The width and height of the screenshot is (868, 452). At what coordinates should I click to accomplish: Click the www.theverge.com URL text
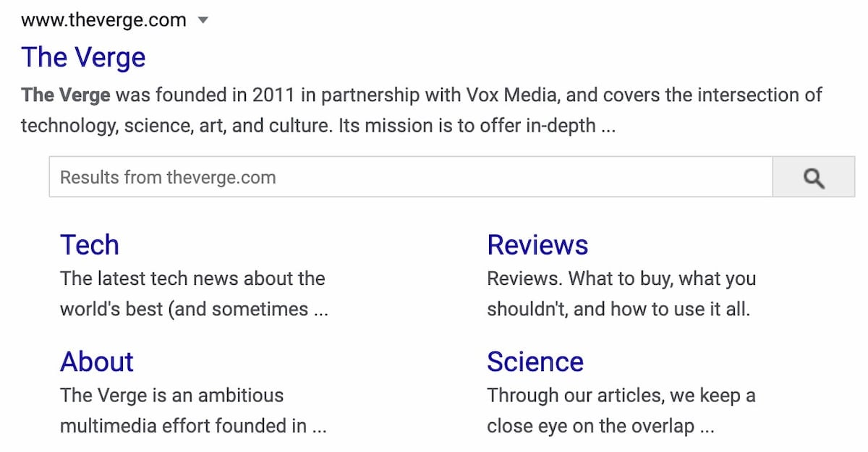click(x=103, y=20)
